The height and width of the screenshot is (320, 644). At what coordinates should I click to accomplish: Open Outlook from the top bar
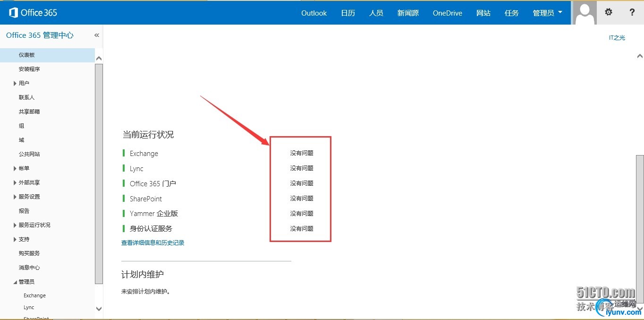point(314,13)
